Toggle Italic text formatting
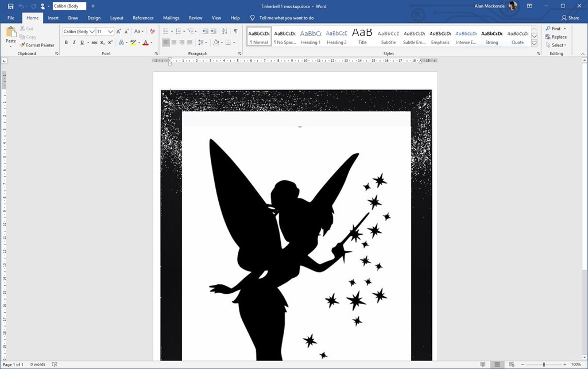This screenshot has width=588, height=369. (x=73, y=42)
